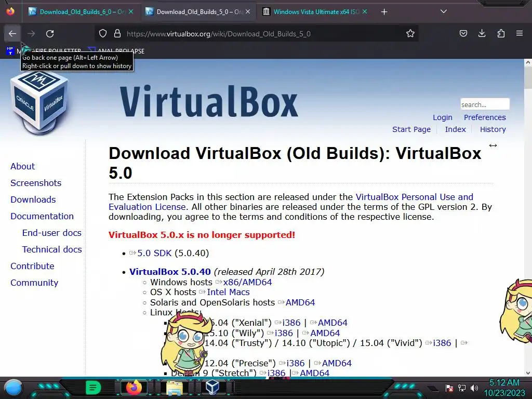Viewport: 532px width, 399px height.
Task: Open the extensions puzzle icon
Action: click(x=501, y=33)
